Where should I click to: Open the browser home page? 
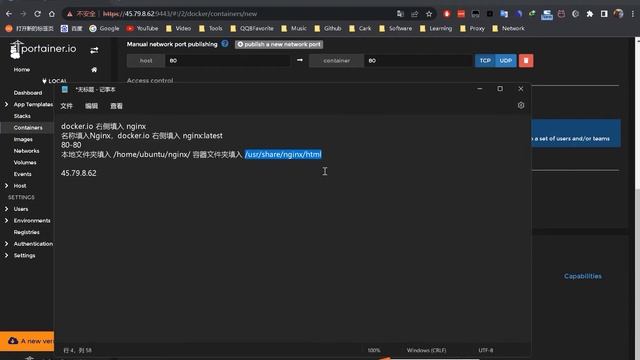52,14
